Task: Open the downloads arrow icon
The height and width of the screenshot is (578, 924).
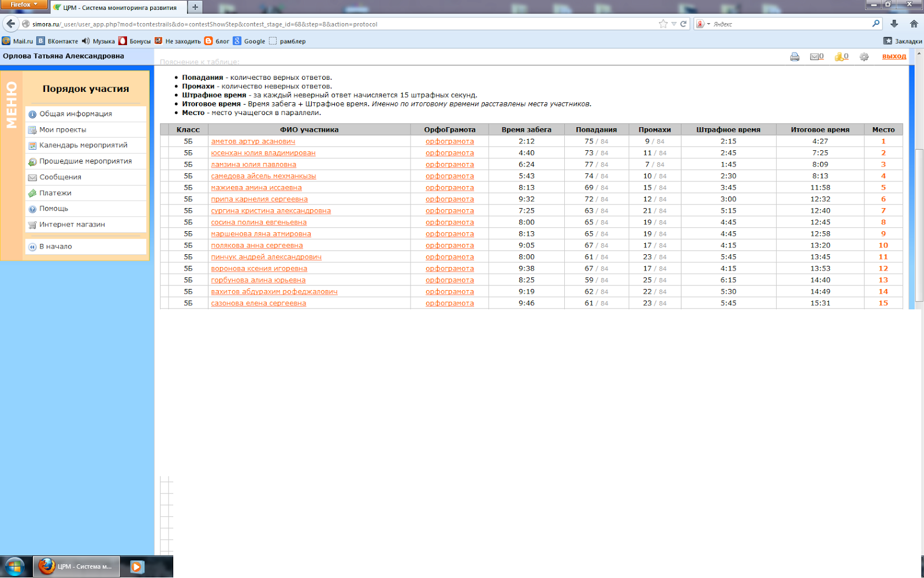Action: pos(894,24)
